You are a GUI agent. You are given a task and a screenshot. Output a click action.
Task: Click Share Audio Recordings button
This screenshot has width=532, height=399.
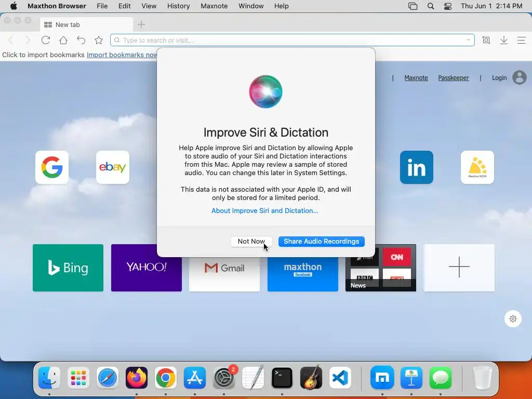321,241
